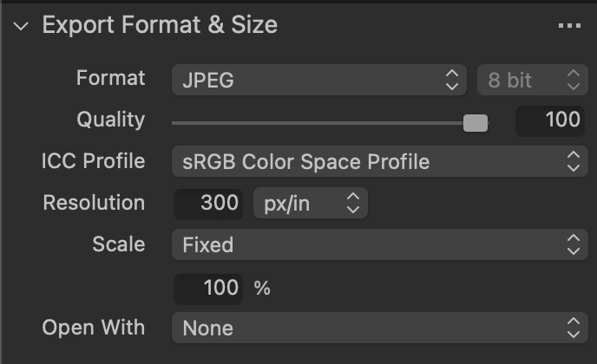Click the percent sign beside scale value
Viewport: 597px width, 364px height.
[262, 288]
